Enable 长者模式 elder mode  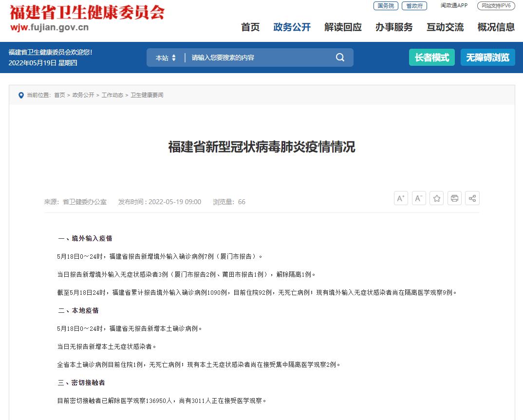432,57
